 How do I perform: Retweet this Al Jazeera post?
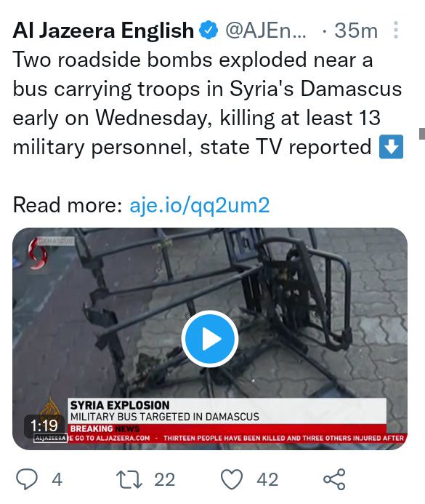(x=129, y=479)
